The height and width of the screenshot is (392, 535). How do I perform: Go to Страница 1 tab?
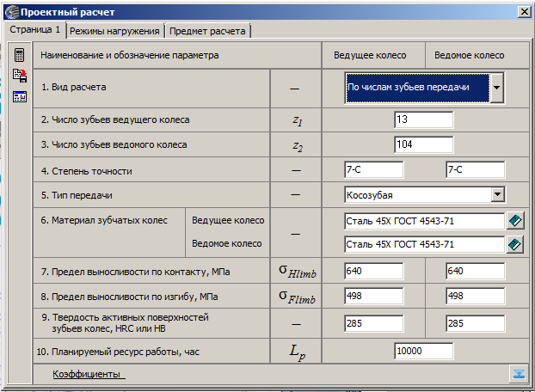[x=34, y=30]
